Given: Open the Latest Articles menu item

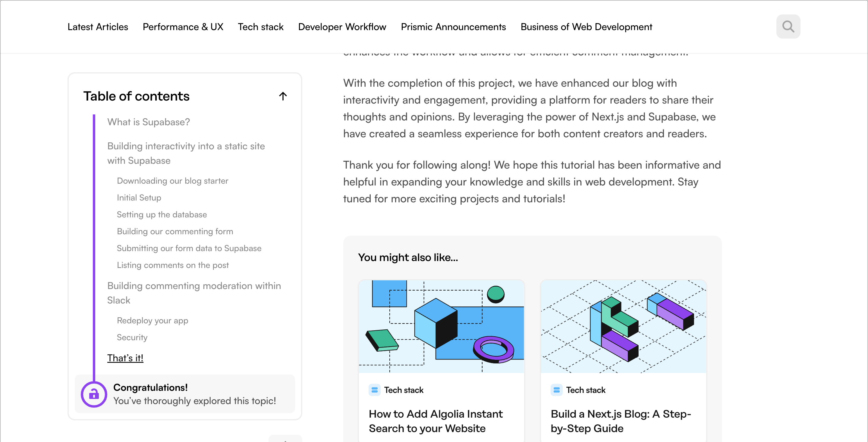Looking at the screenshot, I should [98, 27].
